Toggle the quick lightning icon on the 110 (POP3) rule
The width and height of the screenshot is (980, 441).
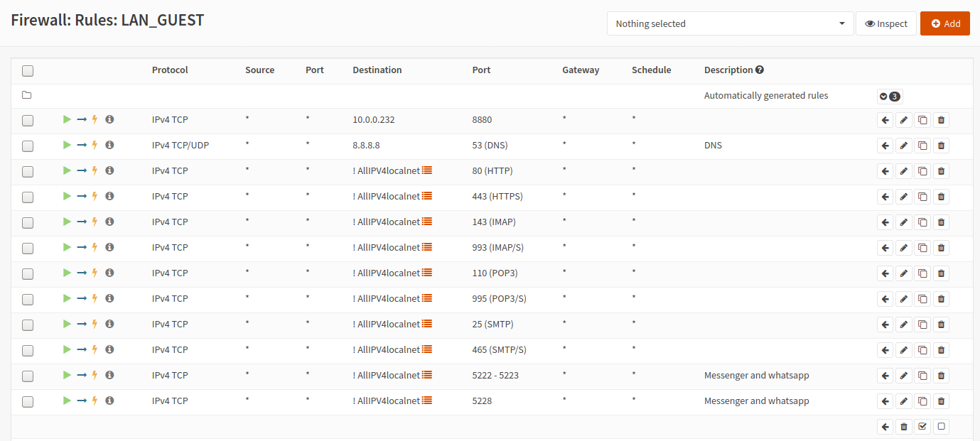tap(95, 273)
